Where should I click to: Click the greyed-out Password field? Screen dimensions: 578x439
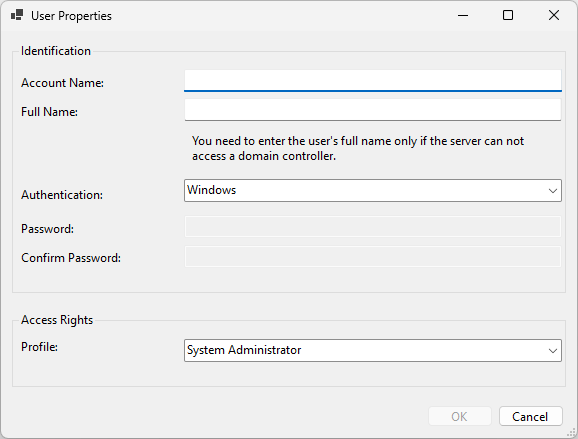(x=373, y=227)
